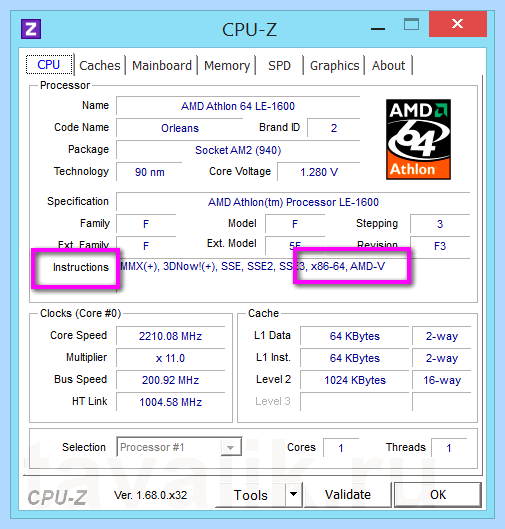505x529 pixels.
Task: Click the Specification label
Action: pos(78,201)
